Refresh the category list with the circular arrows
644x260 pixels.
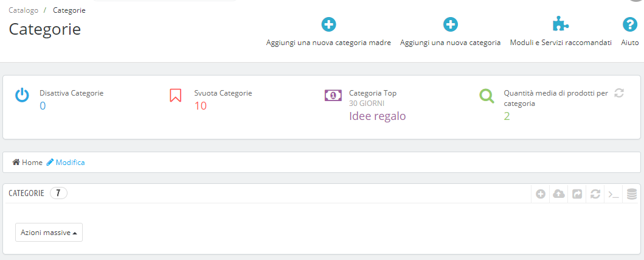[595, 194]
